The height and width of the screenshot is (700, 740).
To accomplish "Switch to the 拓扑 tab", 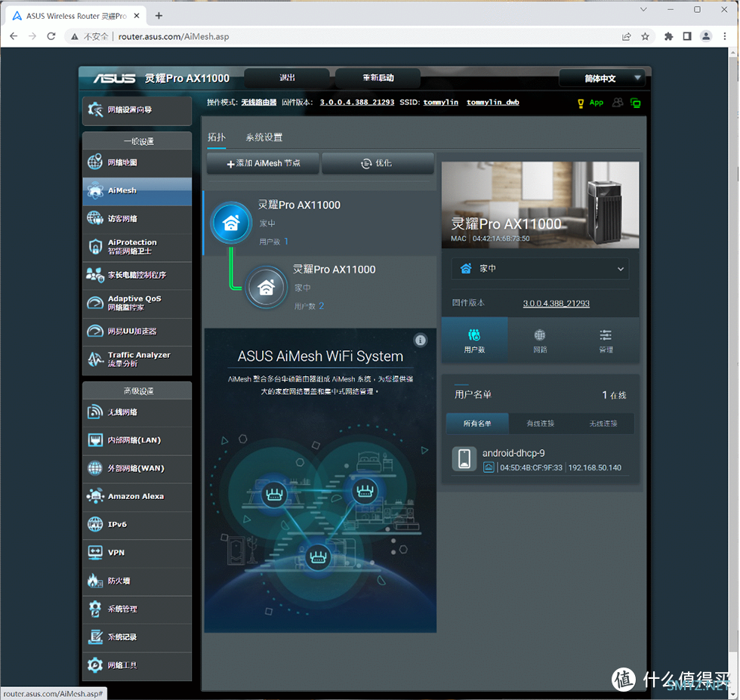I will (x=217, y=137).
